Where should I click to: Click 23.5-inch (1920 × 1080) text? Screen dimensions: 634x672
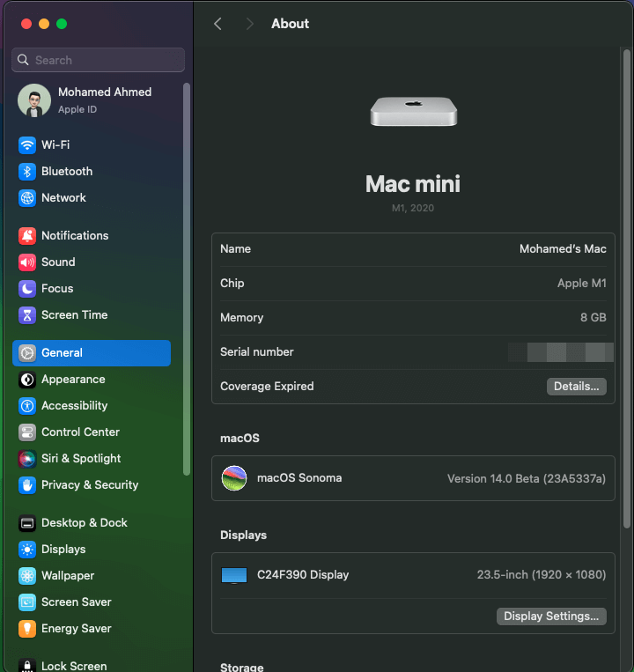click(x=542, y=575)
